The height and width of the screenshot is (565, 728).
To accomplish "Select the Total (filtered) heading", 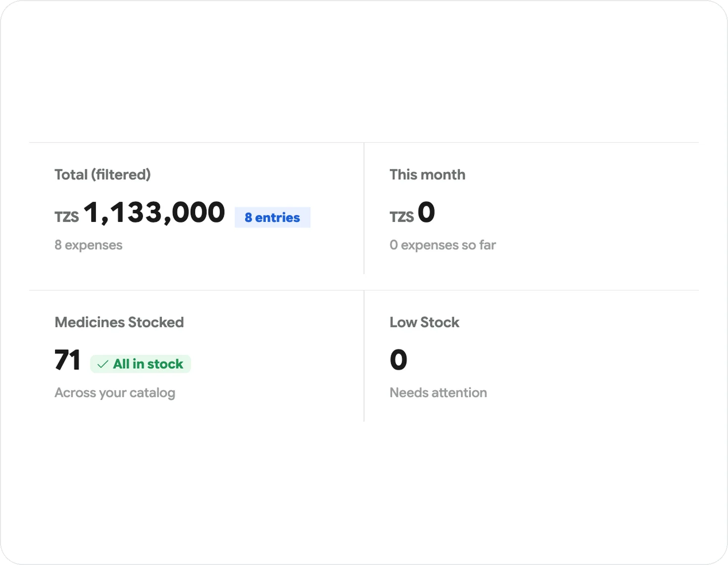I will [x=103, y=174].
